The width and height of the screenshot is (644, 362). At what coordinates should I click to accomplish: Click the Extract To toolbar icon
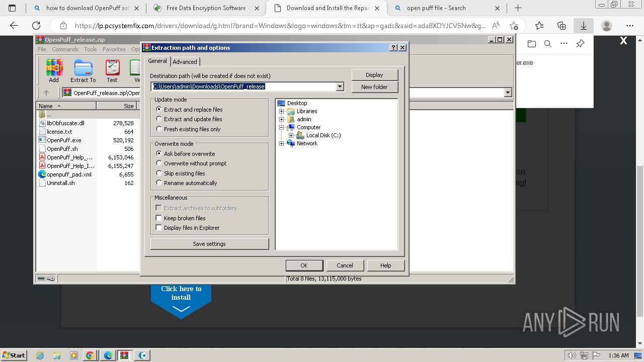pyautogui.click(x=83, y=71)
